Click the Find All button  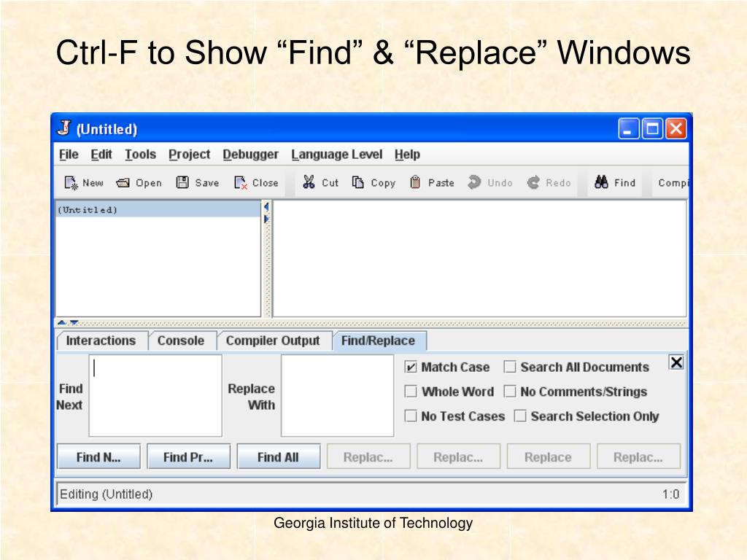tap(279, 456)
